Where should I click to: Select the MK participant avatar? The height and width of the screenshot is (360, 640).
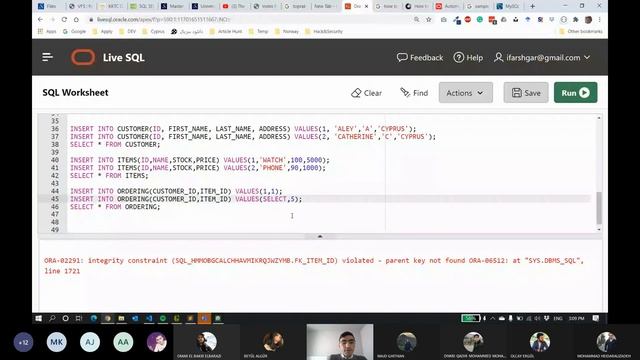point(57,342)
